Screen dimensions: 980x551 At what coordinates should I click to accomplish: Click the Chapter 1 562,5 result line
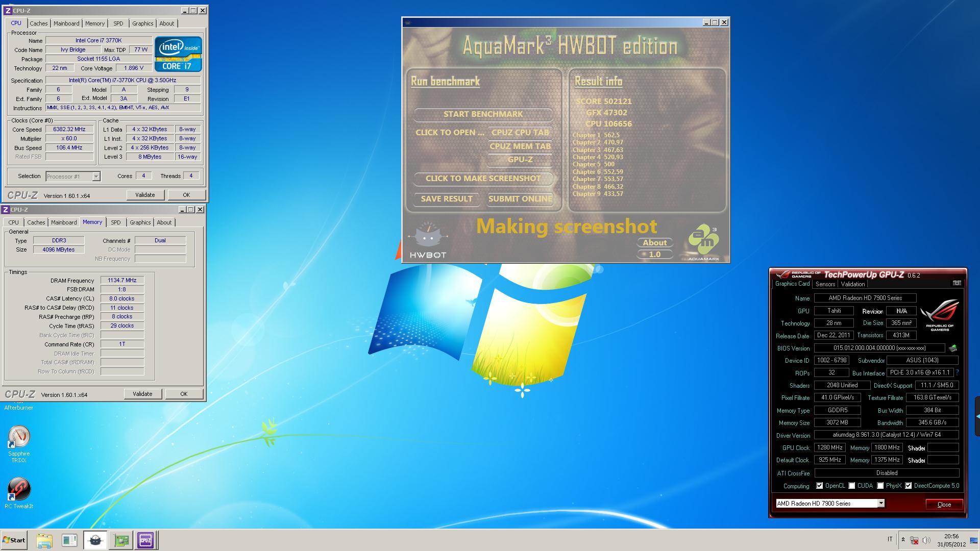click(596, 135)
